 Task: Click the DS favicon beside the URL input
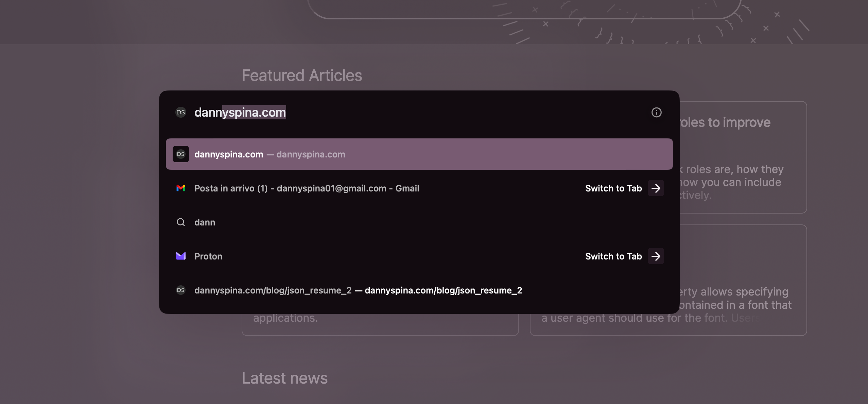[181, 112]
